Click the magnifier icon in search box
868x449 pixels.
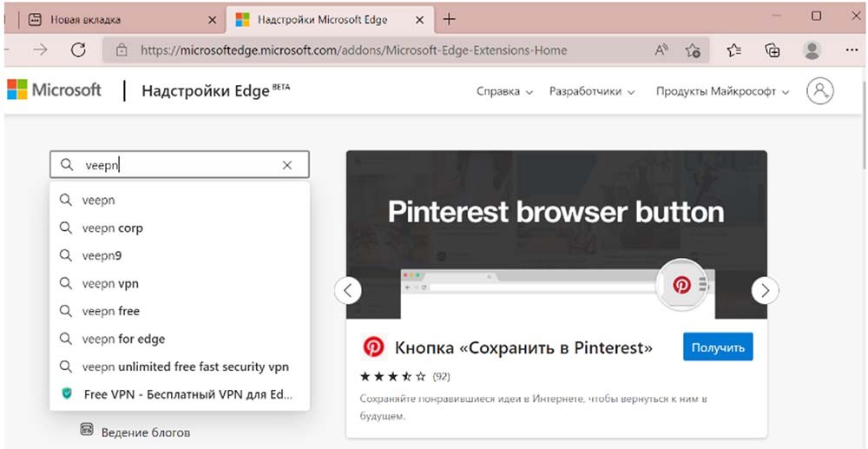pyautogui.click(x=67, y=165)
